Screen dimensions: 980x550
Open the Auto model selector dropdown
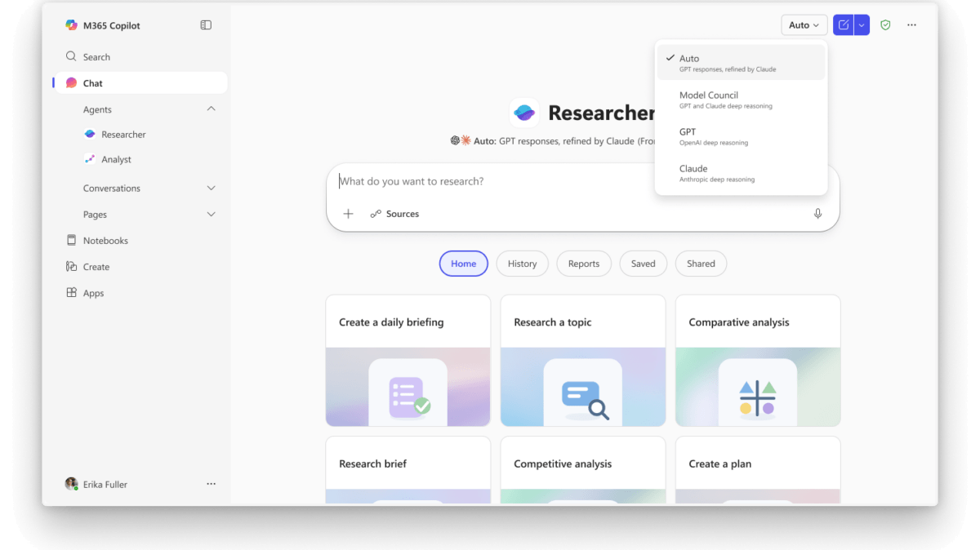tap(804, 25)
